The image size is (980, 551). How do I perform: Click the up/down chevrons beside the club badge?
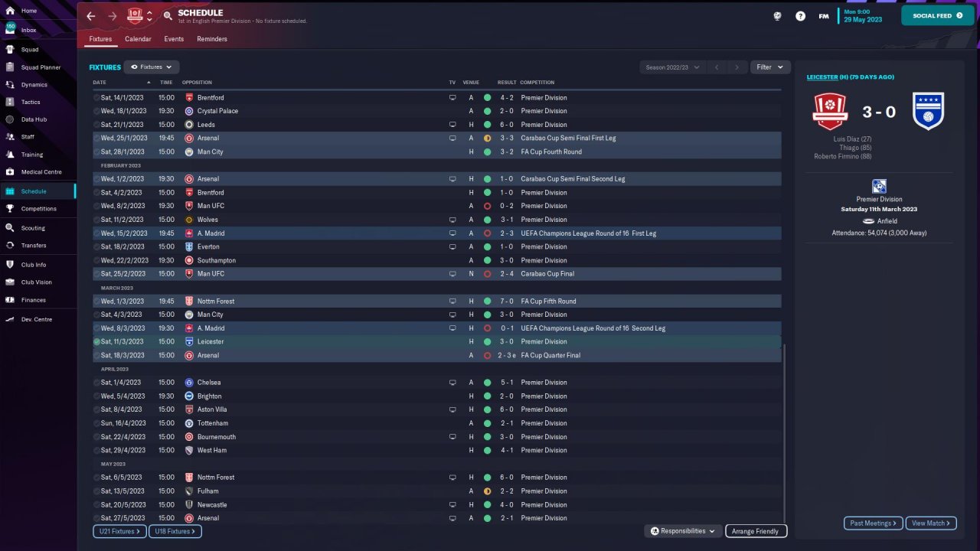click(149, 16)
